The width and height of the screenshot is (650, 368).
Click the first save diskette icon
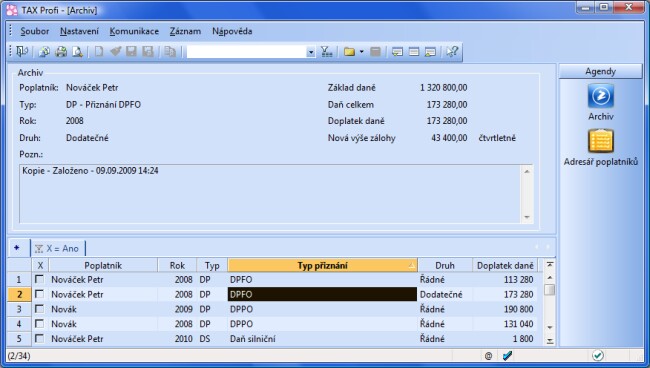131,52
